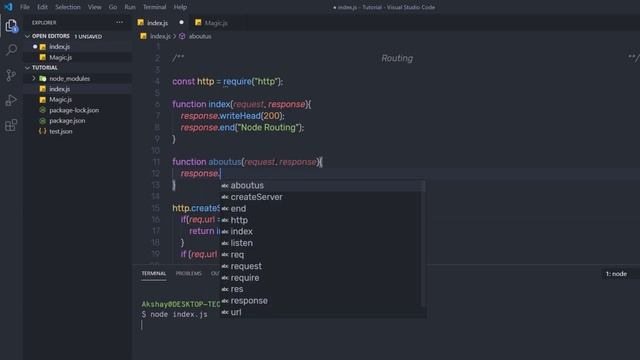Expand the node_modules folder

click(34, 78)
